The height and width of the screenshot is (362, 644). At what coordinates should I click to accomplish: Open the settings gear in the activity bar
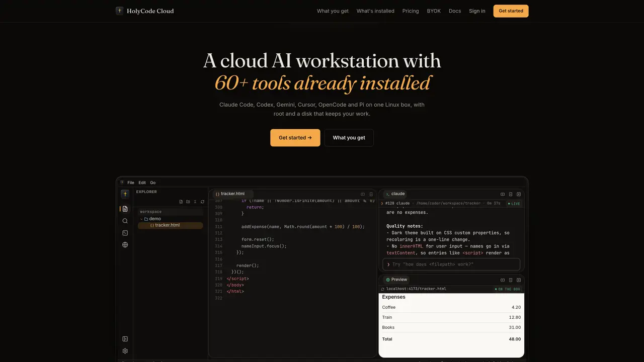[x=125, y=351]
